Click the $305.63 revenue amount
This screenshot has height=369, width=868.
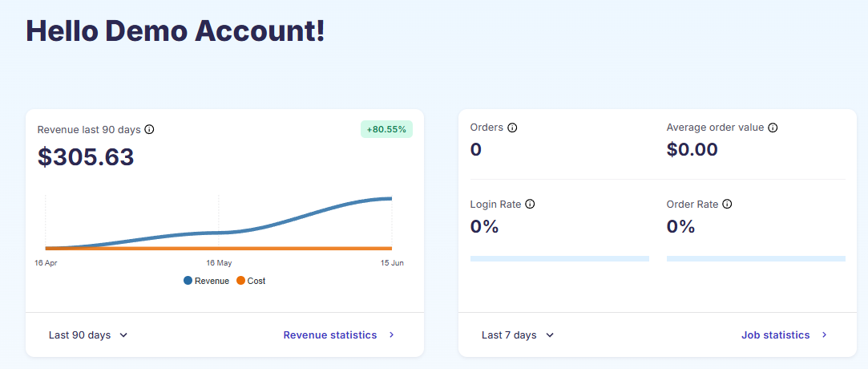tap(86, 156)
